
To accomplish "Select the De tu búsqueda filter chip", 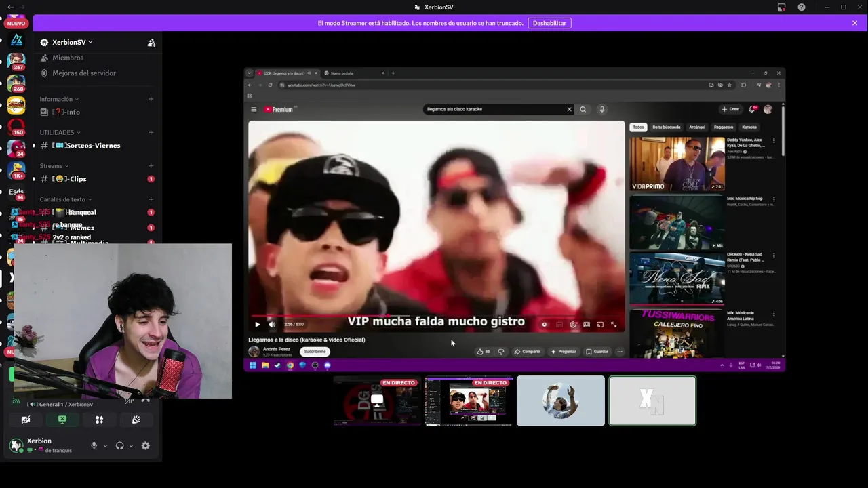I will [667, 127].
